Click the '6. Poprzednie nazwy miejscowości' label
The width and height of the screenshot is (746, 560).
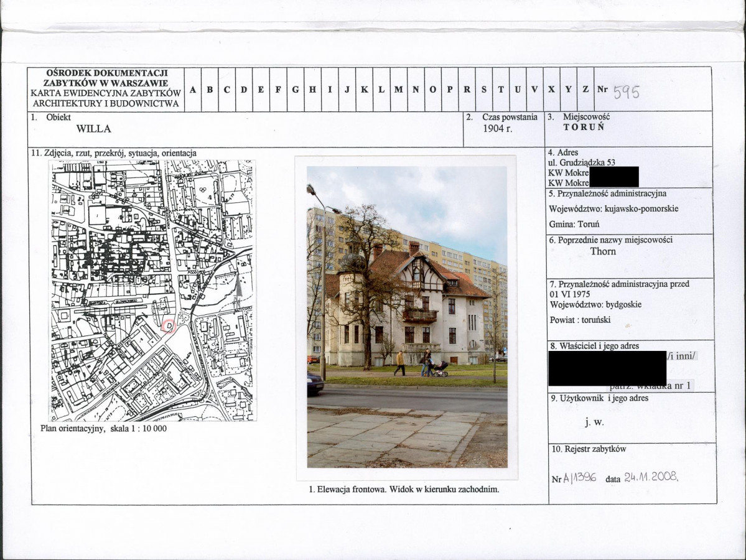[611, 240]
